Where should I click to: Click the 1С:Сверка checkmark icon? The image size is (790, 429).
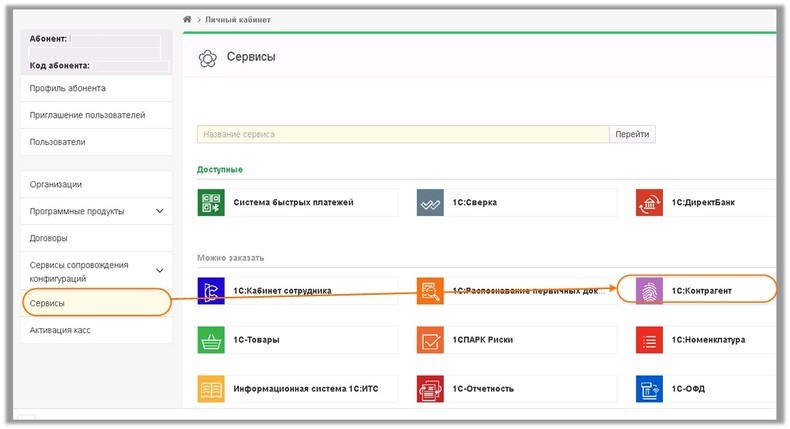pos(430,203)
